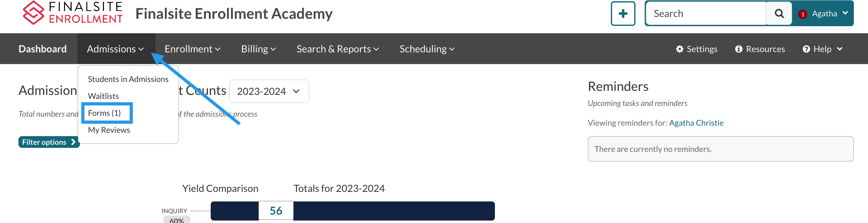Go to the Dashboard tab
This screenshot has height=223, width=868.
click(42, 49)
